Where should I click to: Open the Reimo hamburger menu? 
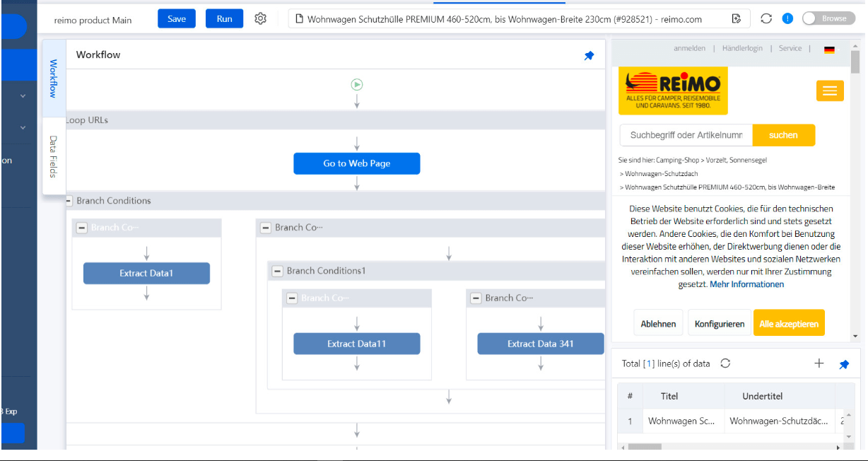pos(830,91)
